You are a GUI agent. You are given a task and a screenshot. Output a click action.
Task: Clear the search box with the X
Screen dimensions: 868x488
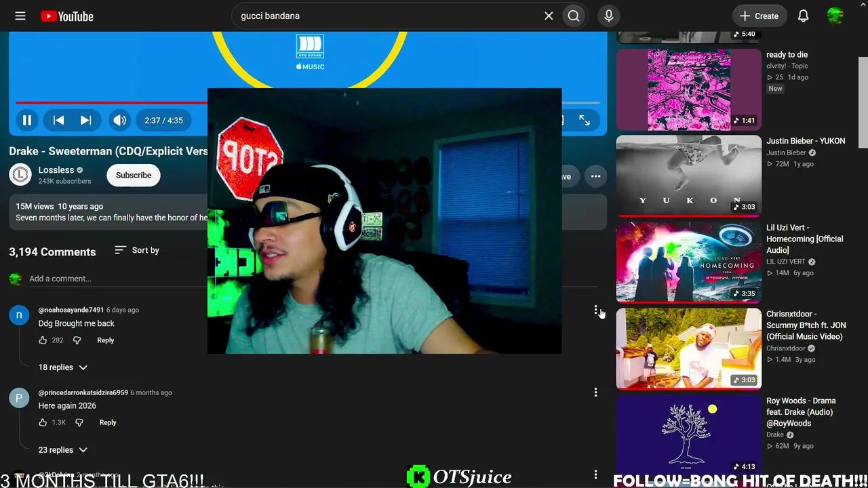coord(549,16)
